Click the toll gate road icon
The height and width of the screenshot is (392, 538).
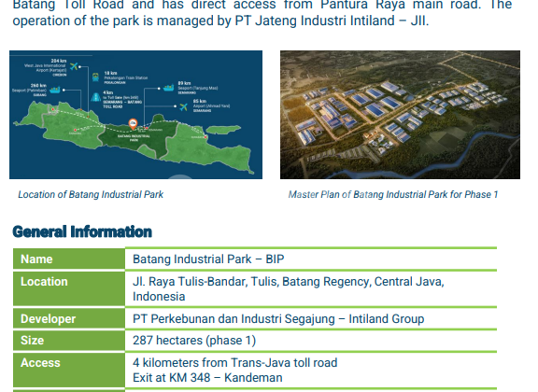coord(95,97)
